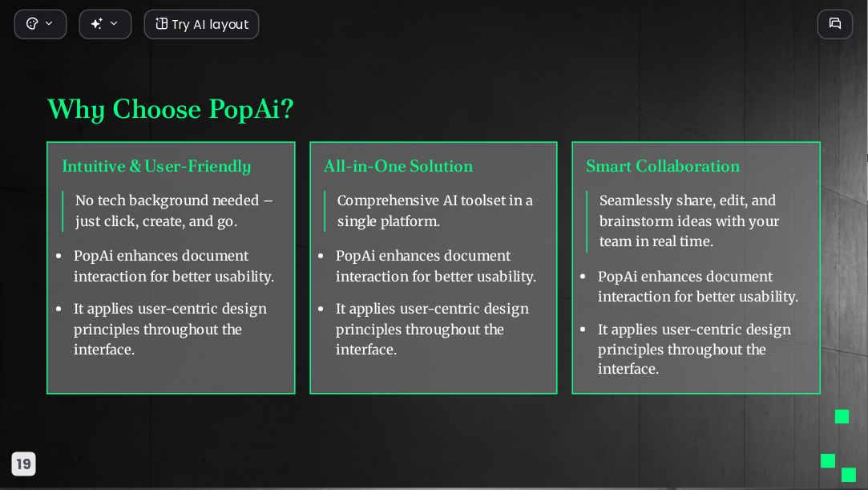Screen dimensions: 868x490
Task: Click the second bullet in Intuitive & User-Friendly card
Action: tap(171, 330)
